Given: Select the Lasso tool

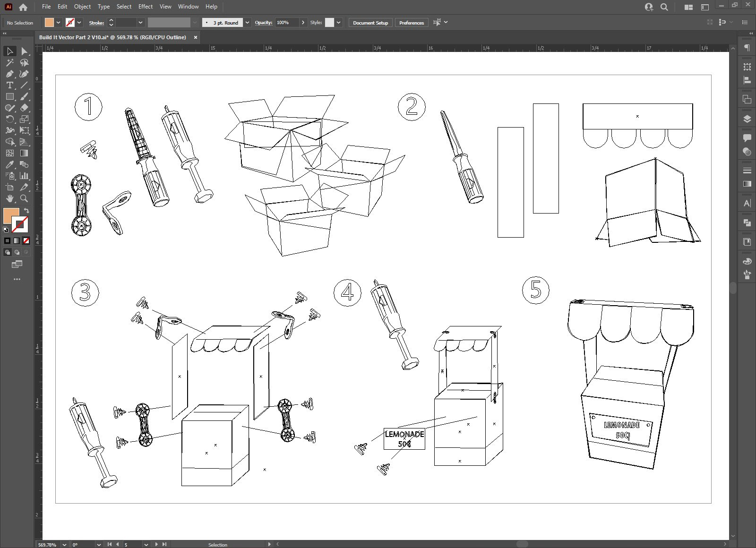Looking at the screenshot, I should click(24, 62).
